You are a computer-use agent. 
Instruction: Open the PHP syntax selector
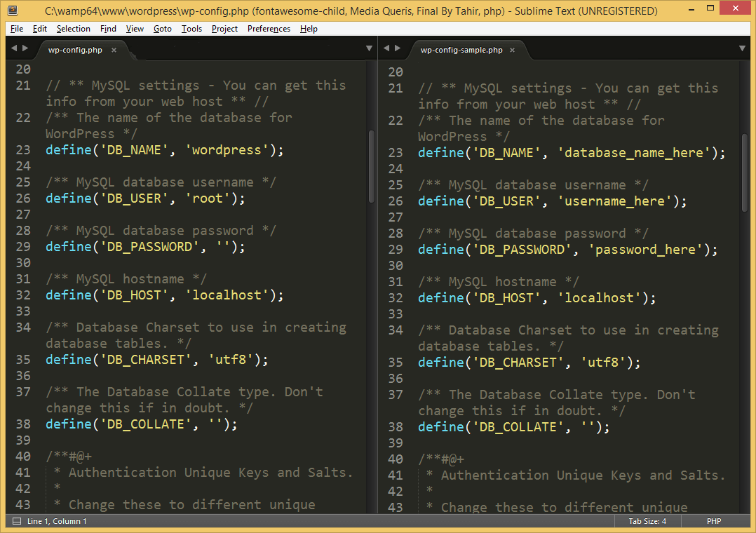714,521
